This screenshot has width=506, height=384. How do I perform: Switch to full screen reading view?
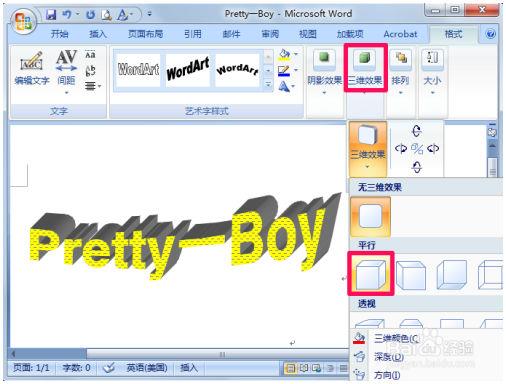[x=304, y=368]
